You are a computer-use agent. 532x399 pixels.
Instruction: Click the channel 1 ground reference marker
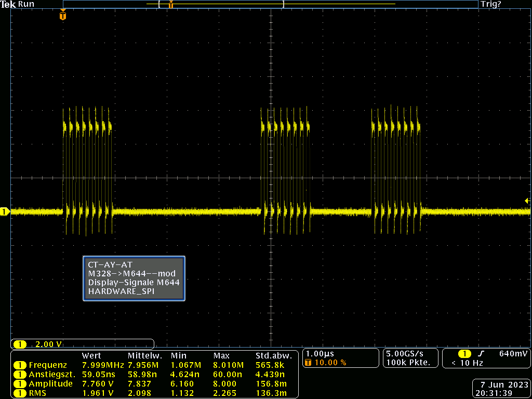coord(5,212)
